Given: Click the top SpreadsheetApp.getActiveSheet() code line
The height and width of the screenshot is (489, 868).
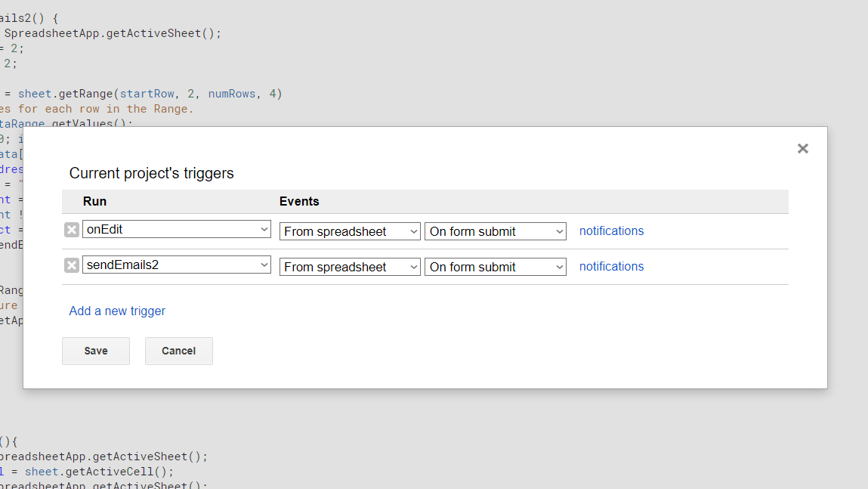Looking at the screenshot, I should [x=113, y=33].
